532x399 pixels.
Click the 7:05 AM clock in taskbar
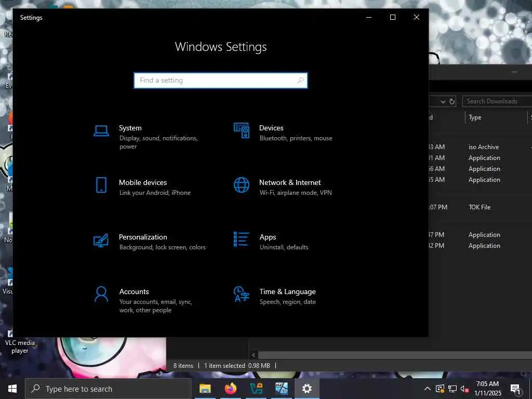tap(487, 384)
